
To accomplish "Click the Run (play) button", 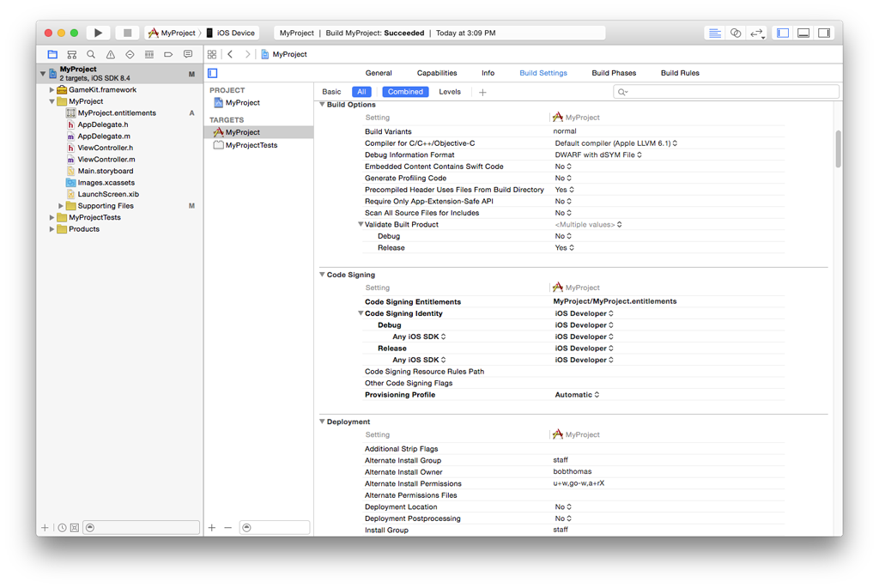I will 98,33.
